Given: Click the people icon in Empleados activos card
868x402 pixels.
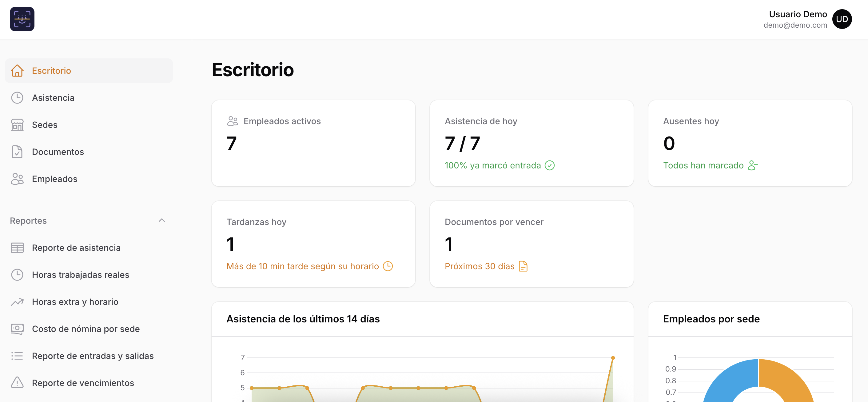Looking at the screenshot, I should click(233, 121).
